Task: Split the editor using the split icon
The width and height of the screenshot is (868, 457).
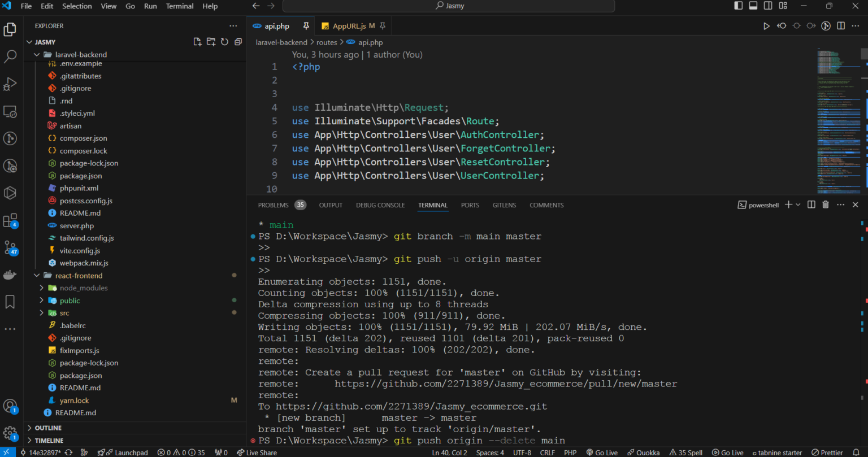Action: click(841, 25)
